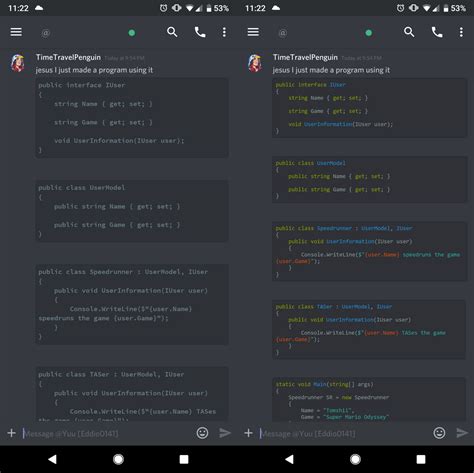Image resolution: width=474 pixels, height=473 pixels.
Task: Tap battery 53% indicator, right screenshot
Action: tap(455, 8)
